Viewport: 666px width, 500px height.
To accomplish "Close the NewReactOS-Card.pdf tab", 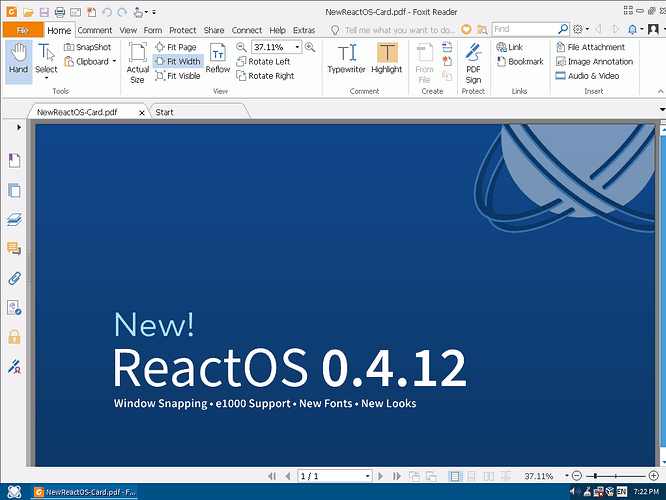I will pyautogui.click(x=142, y=113).
